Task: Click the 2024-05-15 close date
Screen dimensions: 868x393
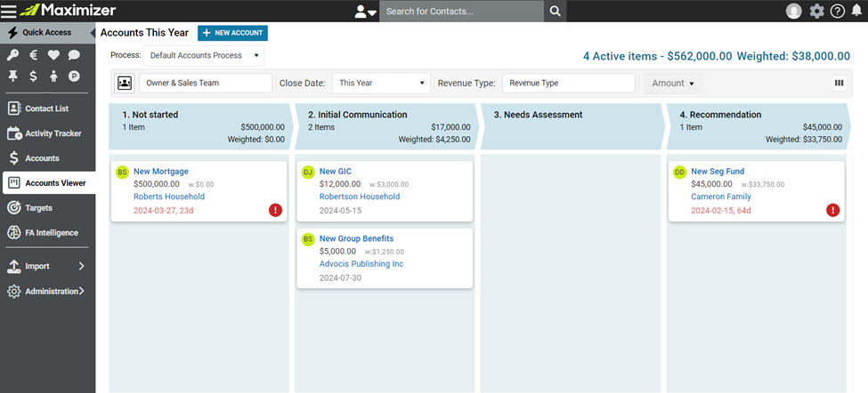Action: click(x=340, y=211)
